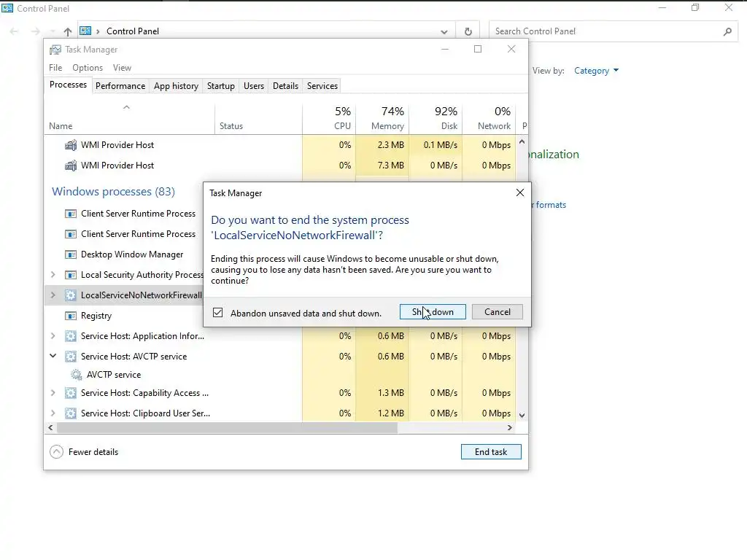The image size is (747, 560).
Task: Open the Options menu in Task Manager
Action: [88, 68]
